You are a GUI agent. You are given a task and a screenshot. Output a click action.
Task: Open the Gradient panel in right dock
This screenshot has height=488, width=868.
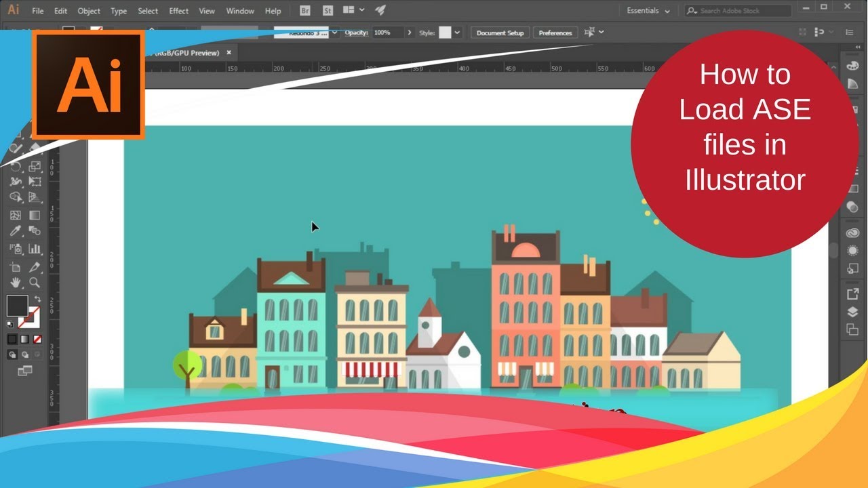pyautogui.click(x=852, y=190)
